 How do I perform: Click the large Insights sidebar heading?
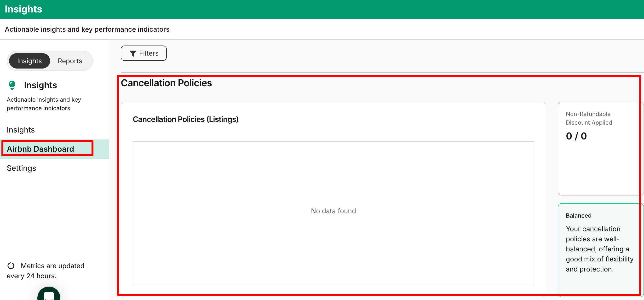click(40, 85)
